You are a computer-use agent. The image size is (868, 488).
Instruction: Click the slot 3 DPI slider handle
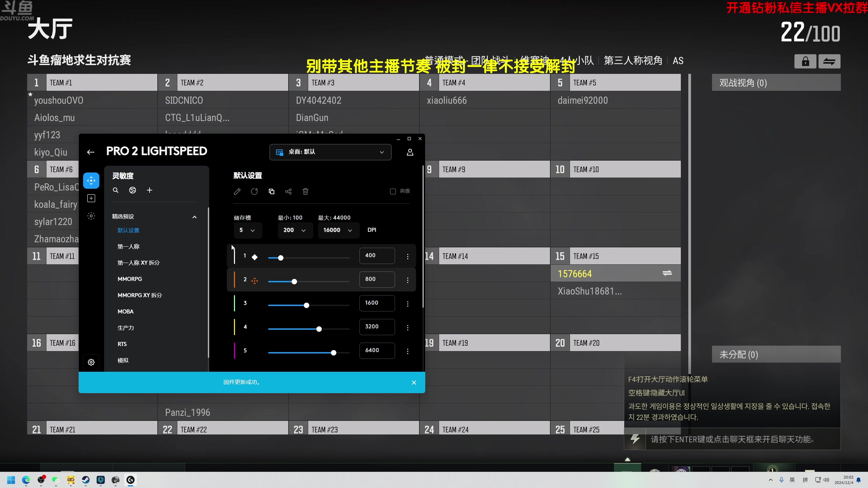[x=307, y=305]
